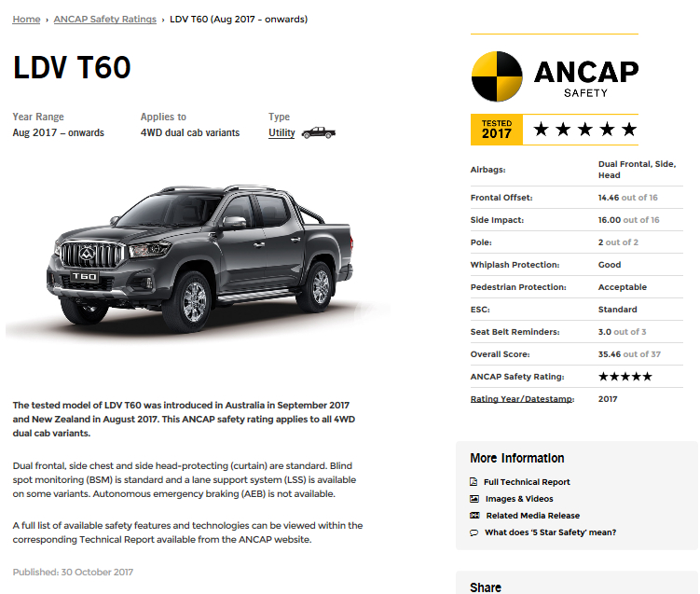Click the LDV T60 page heading
The image size is (700, 594).
pos(72,68)
